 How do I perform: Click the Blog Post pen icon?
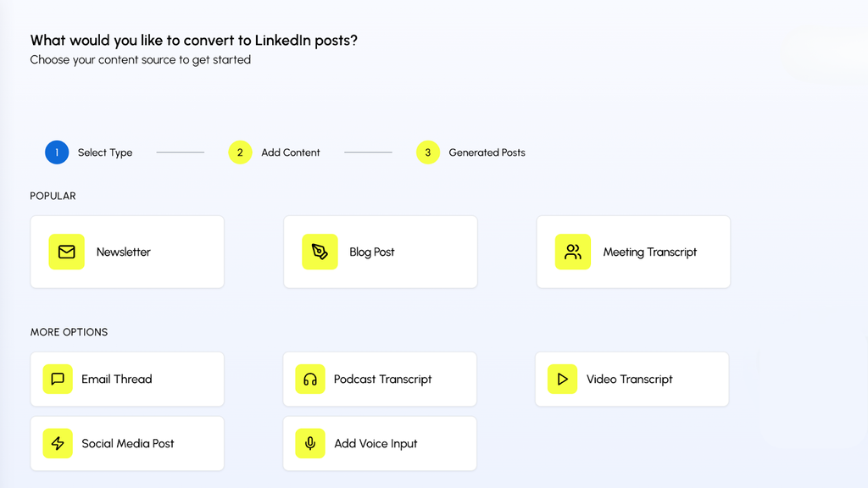(320, 252)
